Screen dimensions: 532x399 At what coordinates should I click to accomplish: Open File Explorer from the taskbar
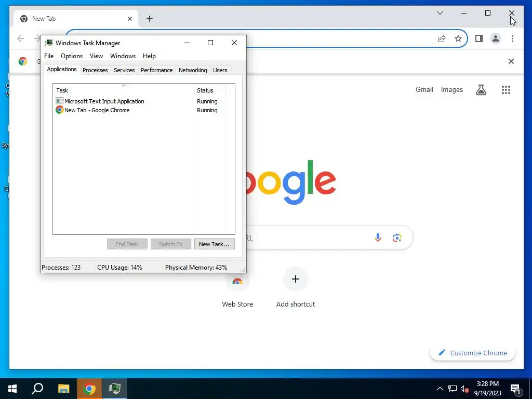(63, 389)
